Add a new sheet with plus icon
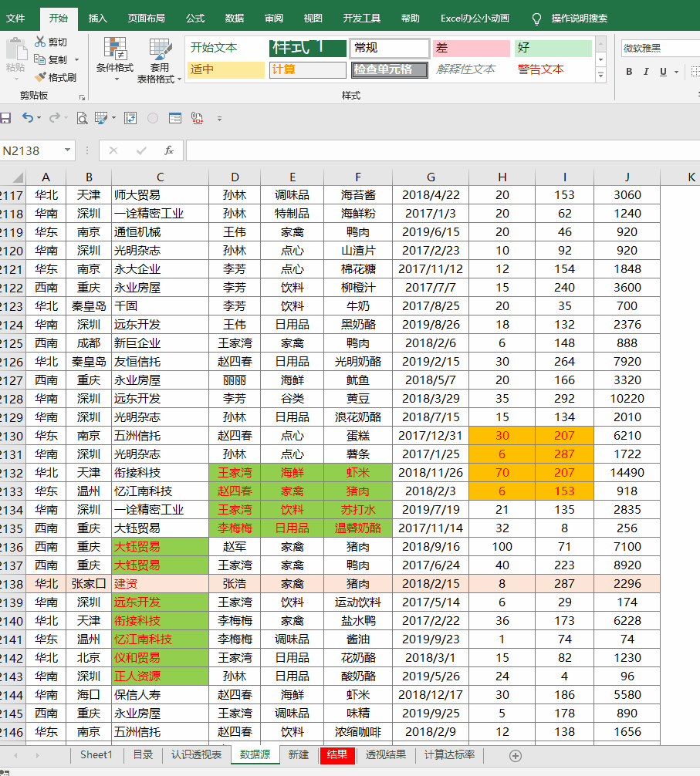 click(516, 756)
